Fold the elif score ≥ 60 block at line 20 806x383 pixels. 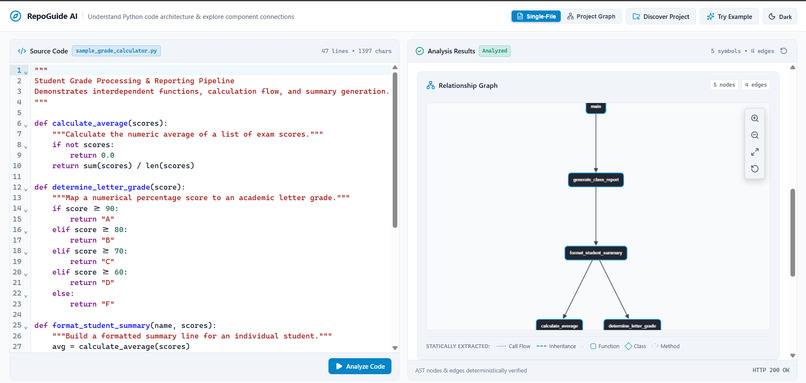click(x=26, y=274)
